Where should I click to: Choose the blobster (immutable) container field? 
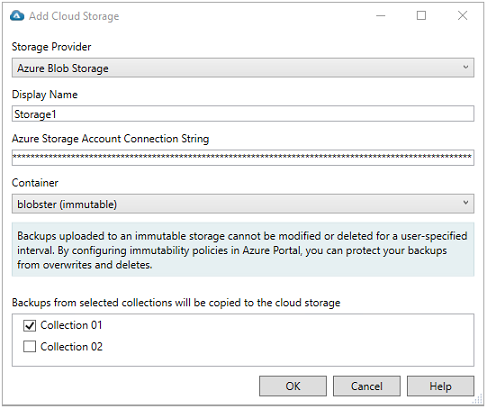pos(243,204)
